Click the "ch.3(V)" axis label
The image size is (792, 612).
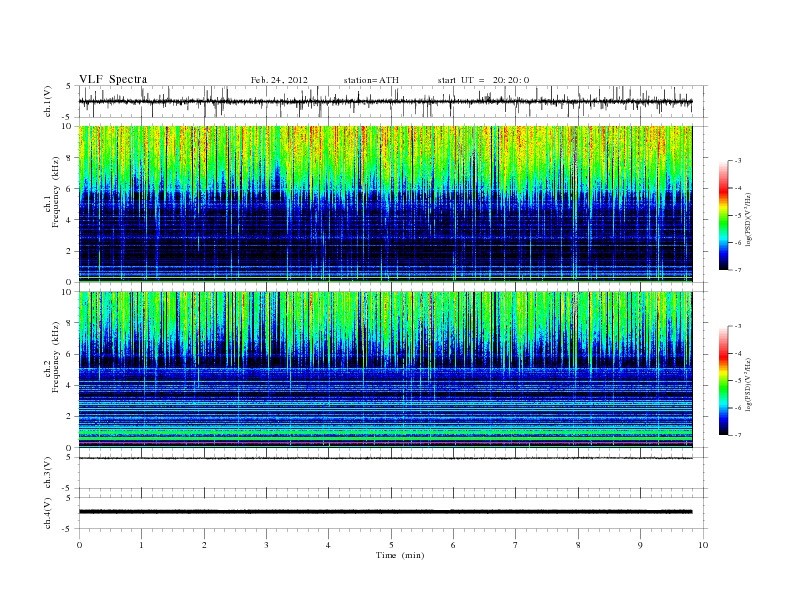pos(48,473)
